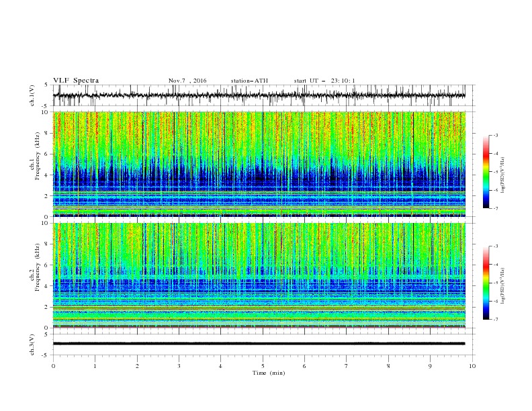Image resolution: width=532 pixels, height=411 pixels.
Task: Click the "start UT = 23:10: 1" text
Action: (x=324, y=81)
